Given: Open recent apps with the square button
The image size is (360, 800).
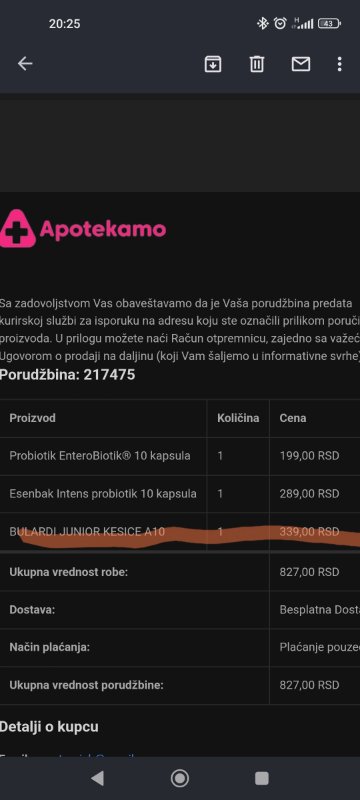Looking at the screenshot, I should point(262,778).
